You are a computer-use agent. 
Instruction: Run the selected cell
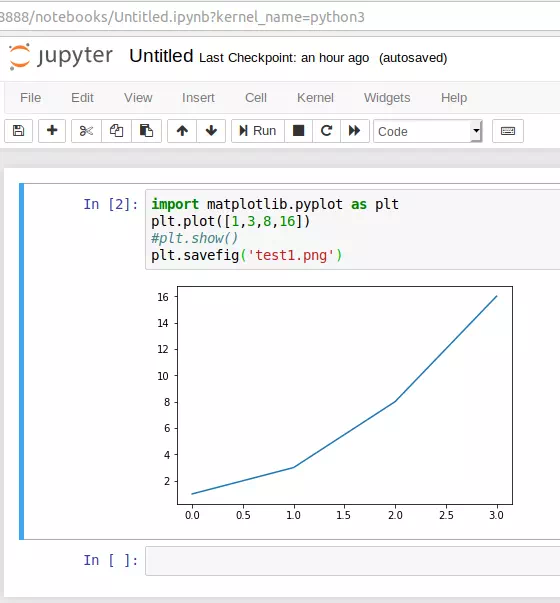tap(258, 131)
